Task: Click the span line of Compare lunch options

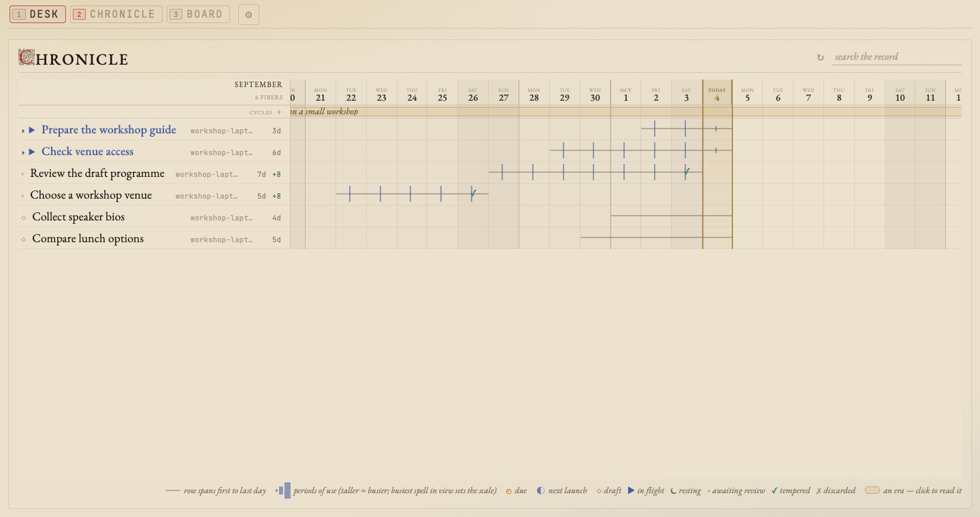Action: (x=656, y=237)
